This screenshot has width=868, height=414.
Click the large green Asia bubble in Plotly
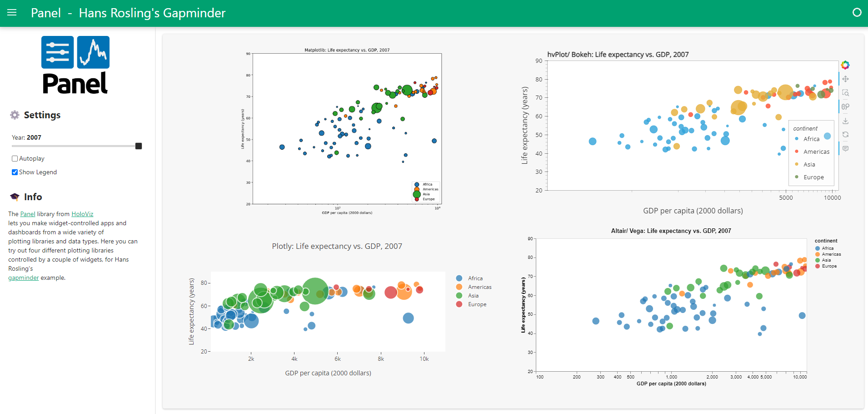[x=314, y=291]
